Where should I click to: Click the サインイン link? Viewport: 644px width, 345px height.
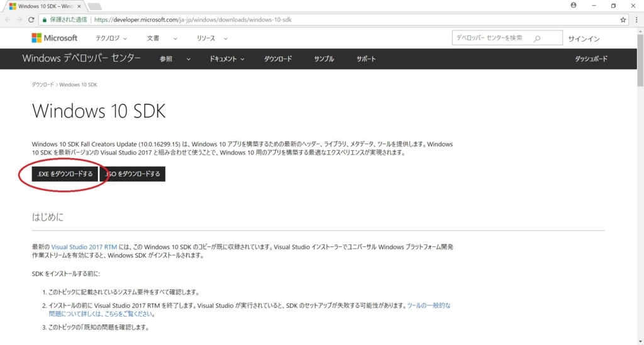(x=584, y=38)
